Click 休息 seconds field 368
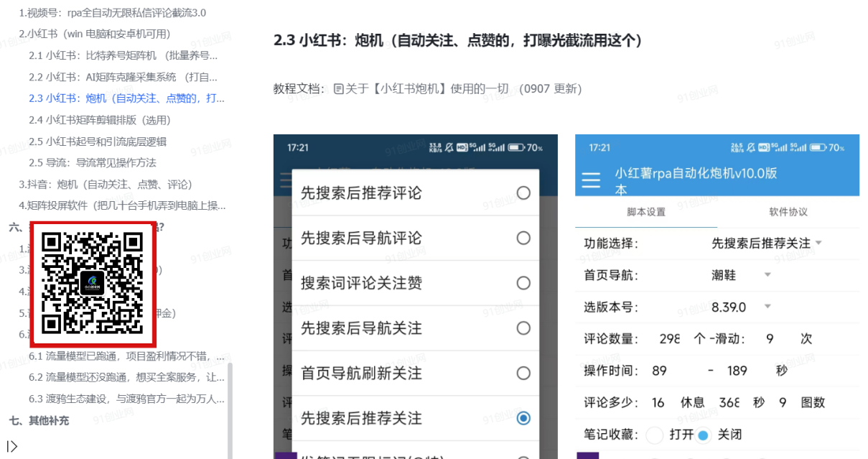Screen dimensions: 868x459 click(729, 403)
